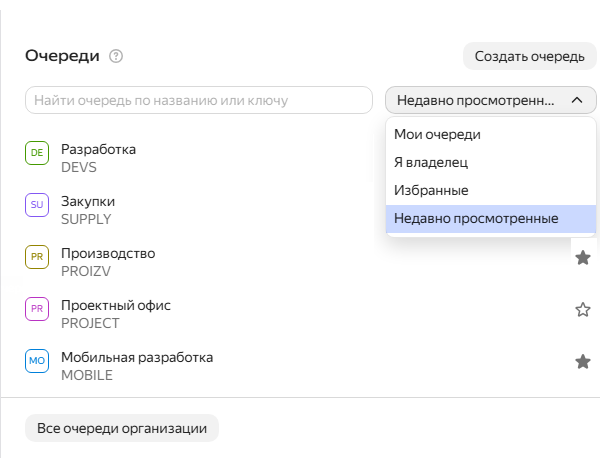Click the SU avatar icon for Закупки
The height and width of the screenshot is (458, 600).
[37, 205]
